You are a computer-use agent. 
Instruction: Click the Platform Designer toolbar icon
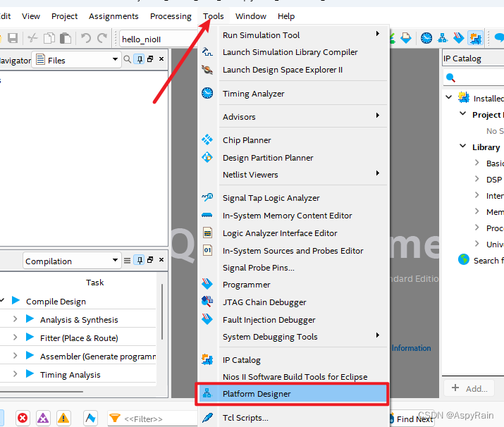(x=443, y=38)
